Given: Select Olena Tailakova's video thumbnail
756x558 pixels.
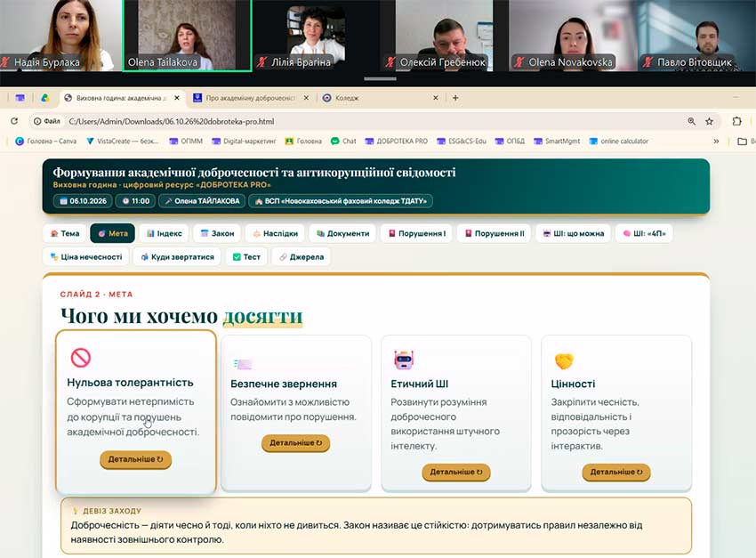Looking at the screenshot, I should (187, 36).
